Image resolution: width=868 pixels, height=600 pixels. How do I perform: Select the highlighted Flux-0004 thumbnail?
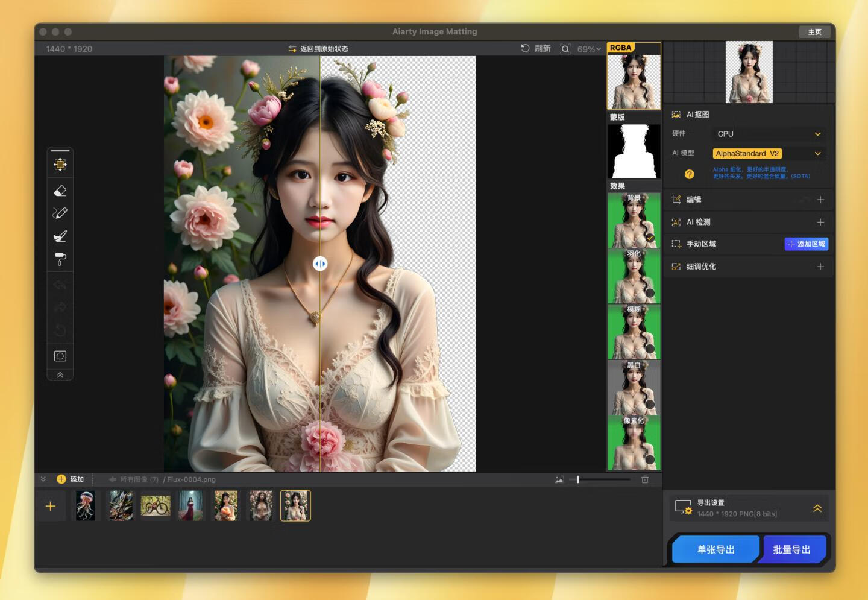coord(295,505)
